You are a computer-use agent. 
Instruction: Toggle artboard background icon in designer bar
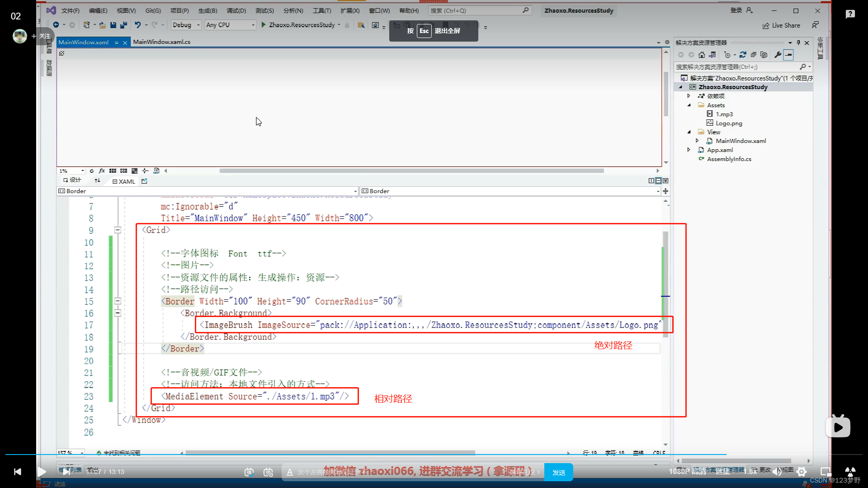(x=134, y=171)
